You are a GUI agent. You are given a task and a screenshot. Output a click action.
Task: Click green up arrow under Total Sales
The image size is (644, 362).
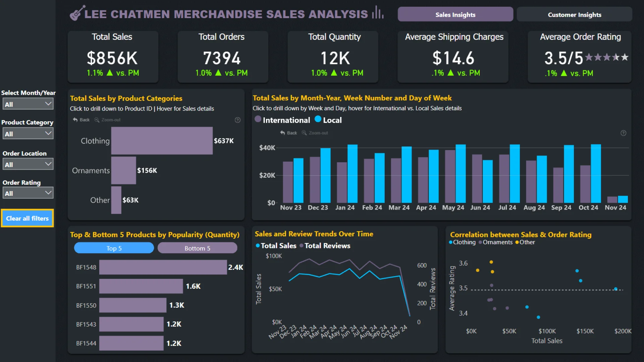pyautogui.click(x=110, y=72)
